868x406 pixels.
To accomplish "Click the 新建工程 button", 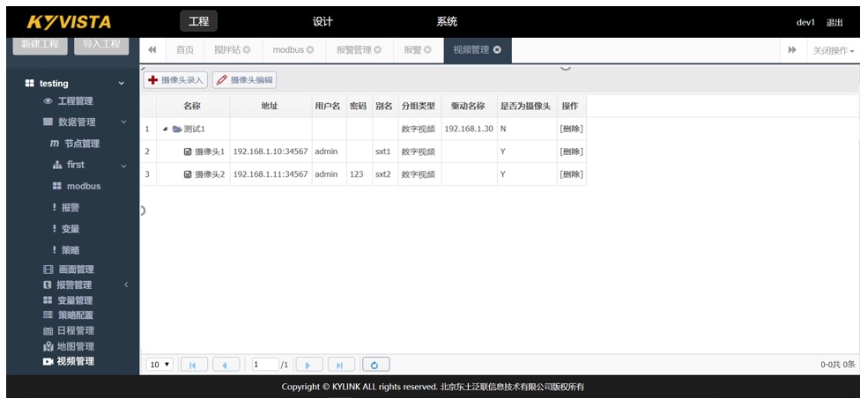I will (41, 45).
